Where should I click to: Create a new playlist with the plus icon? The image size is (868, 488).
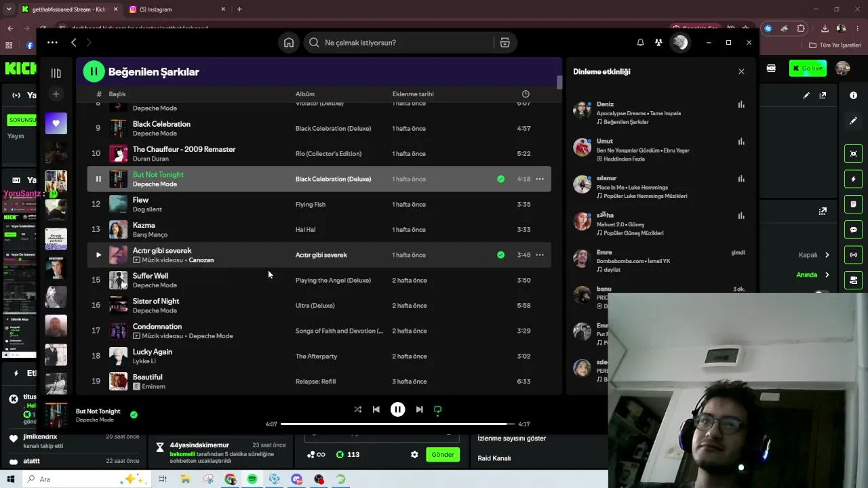[56, 94]
